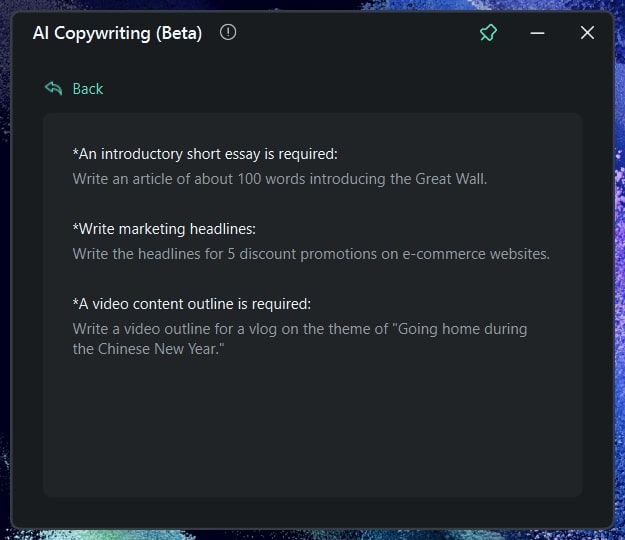Viewport: 625px width, 540px height.
Task: Select the Write marketing headlines heading
Action: click(x=164, y=229)
